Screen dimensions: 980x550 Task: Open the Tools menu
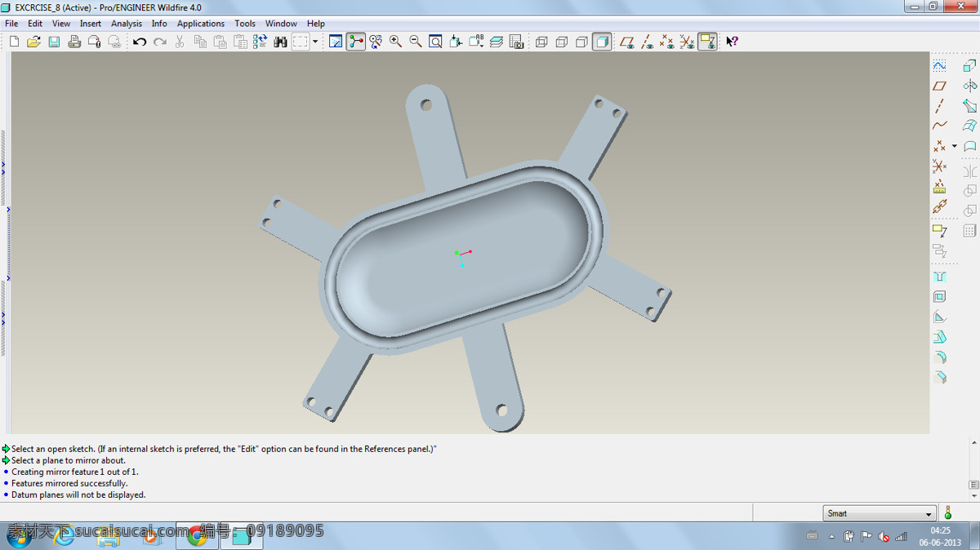coord(245,24)
